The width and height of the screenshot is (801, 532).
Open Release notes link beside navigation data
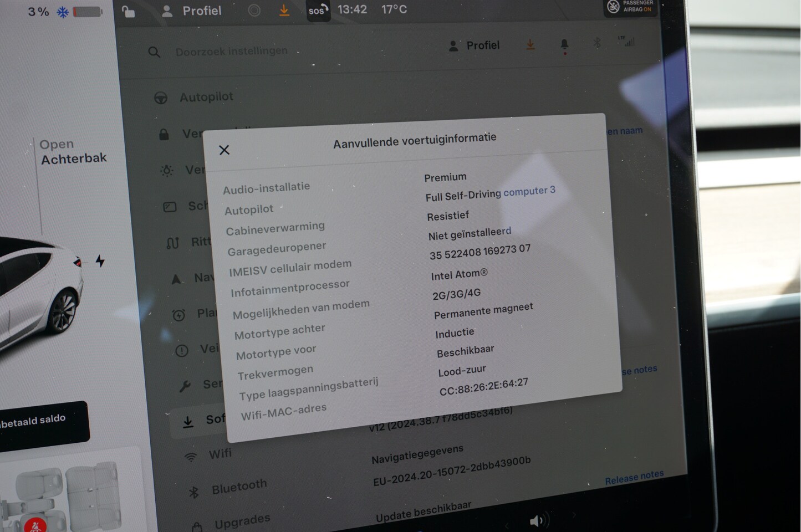(634, 477)
